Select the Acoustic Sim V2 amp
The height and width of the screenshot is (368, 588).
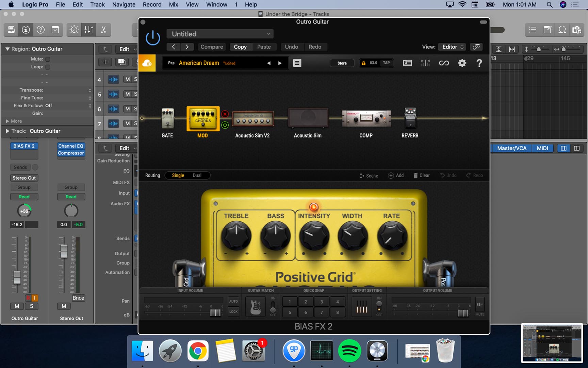pos(253,119)
